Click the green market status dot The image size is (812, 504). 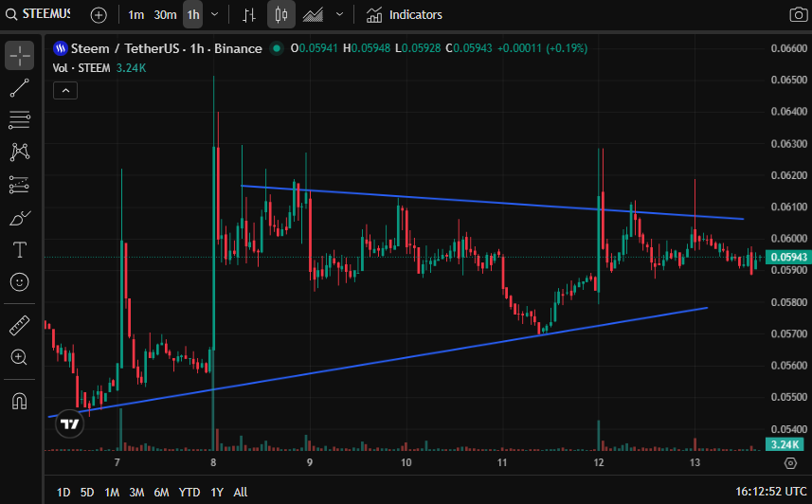coord(277,48)
